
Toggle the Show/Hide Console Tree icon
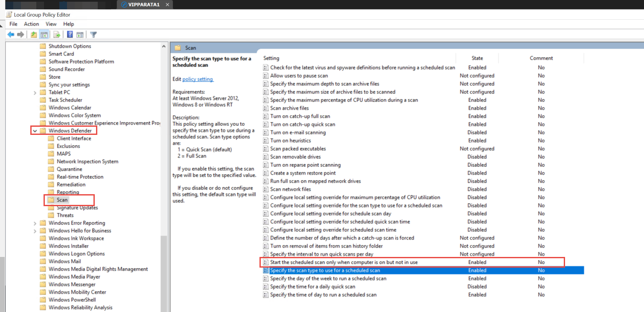(x=44, y=35)
